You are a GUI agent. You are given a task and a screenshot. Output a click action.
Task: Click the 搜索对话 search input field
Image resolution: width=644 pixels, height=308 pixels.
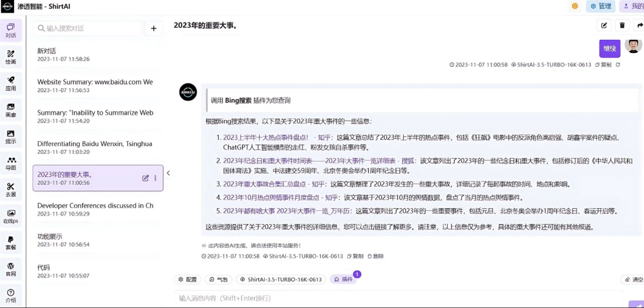pyautogui.click(x=87, y=28)
